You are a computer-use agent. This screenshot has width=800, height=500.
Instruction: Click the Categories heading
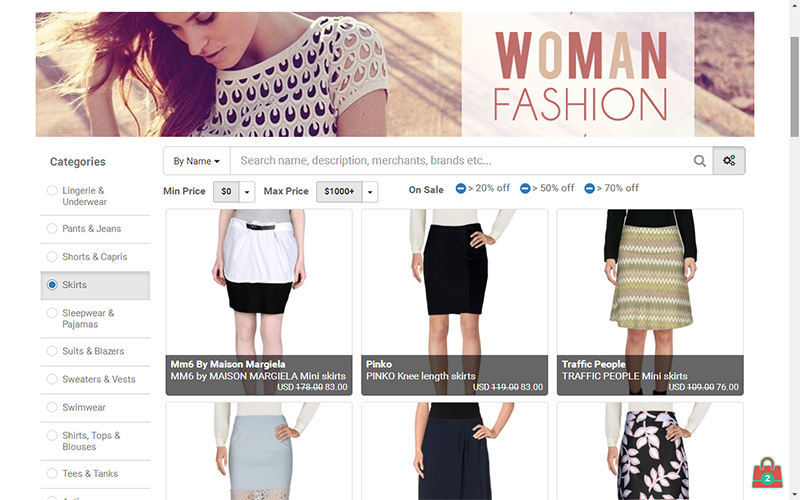click(x=78, y=162)
